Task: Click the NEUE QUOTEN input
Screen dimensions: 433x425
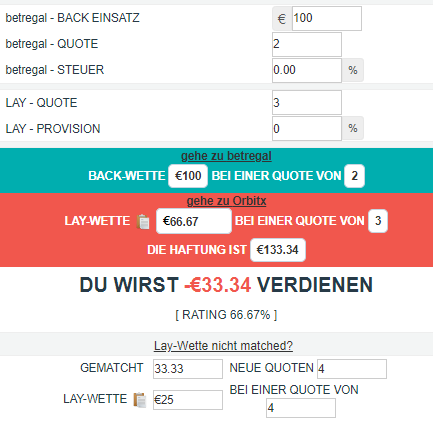Action: pos(352,369)
